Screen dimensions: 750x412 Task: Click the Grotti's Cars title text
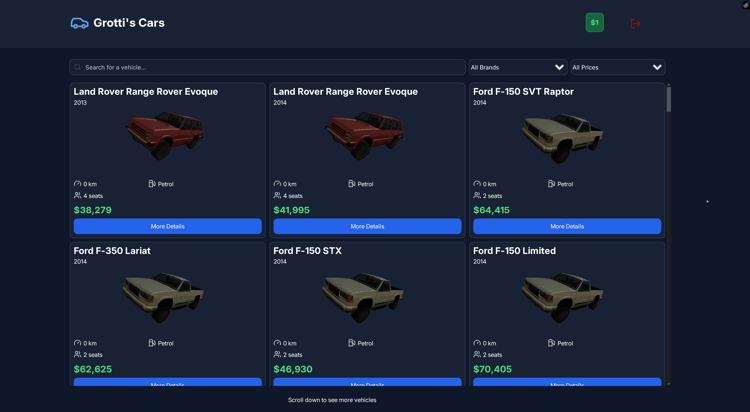(x=129, y=23)
